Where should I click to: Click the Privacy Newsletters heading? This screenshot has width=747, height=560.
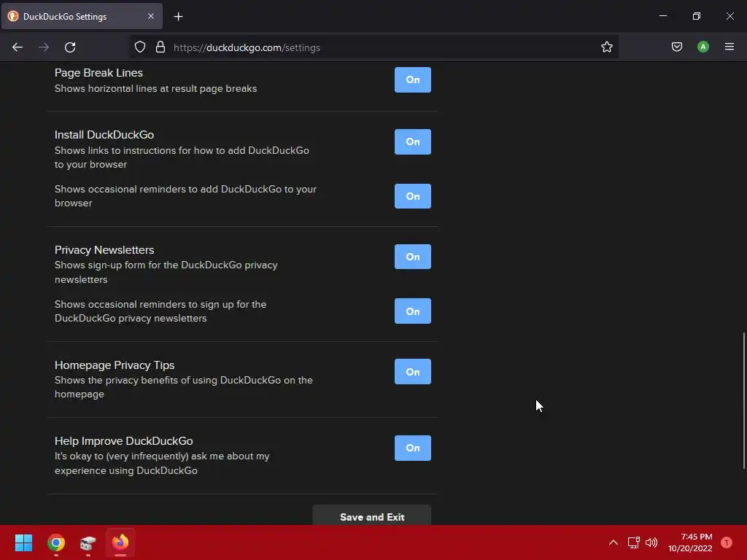104,249
